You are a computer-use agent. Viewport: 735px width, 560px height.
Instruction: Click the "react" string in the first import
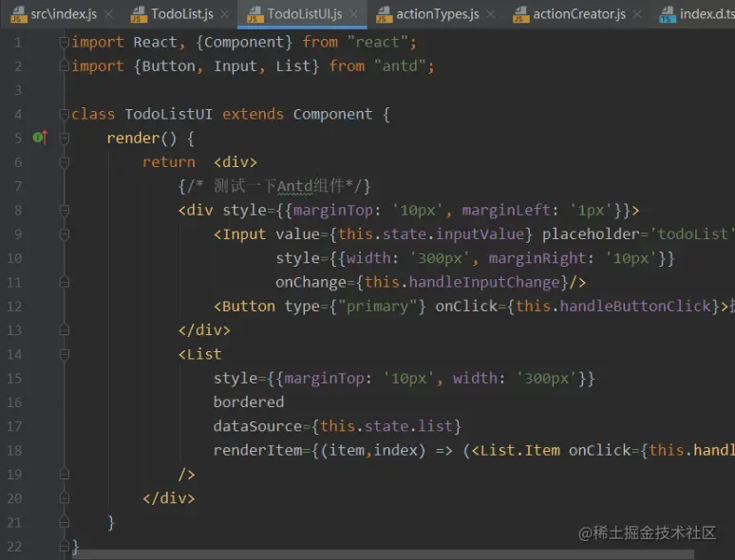377,42
